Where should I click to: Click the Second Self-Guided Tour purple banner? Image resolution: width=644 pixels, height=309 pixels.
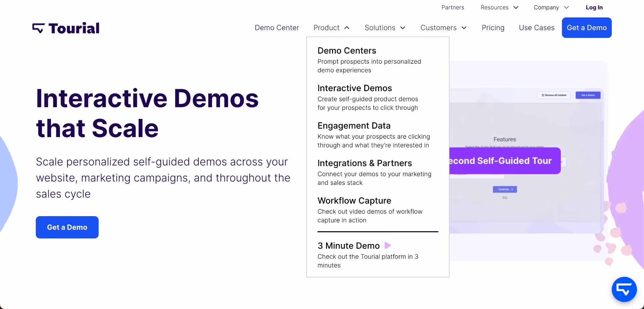point(505,161)
